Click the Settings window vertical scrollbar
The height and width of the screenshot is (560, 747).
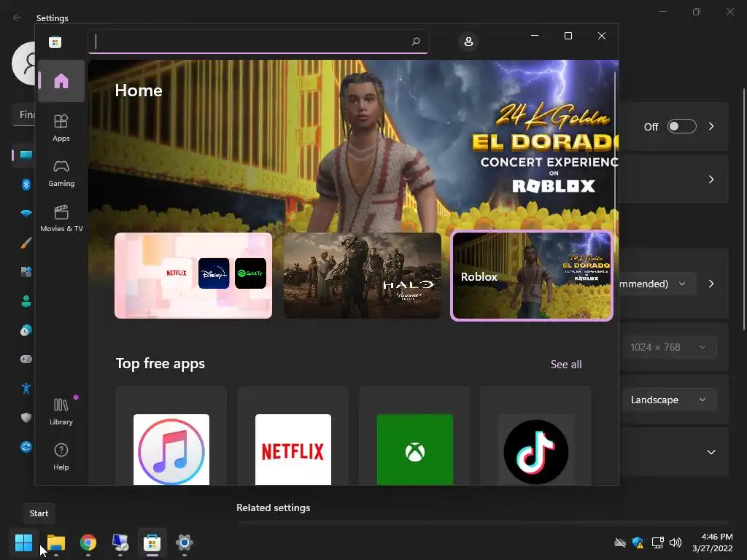click(x=743, y=209)
